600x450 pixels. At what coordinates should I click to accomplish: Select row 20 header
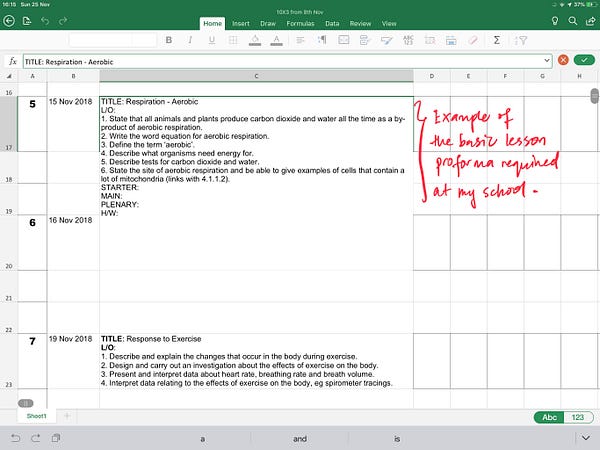[8, 243]
